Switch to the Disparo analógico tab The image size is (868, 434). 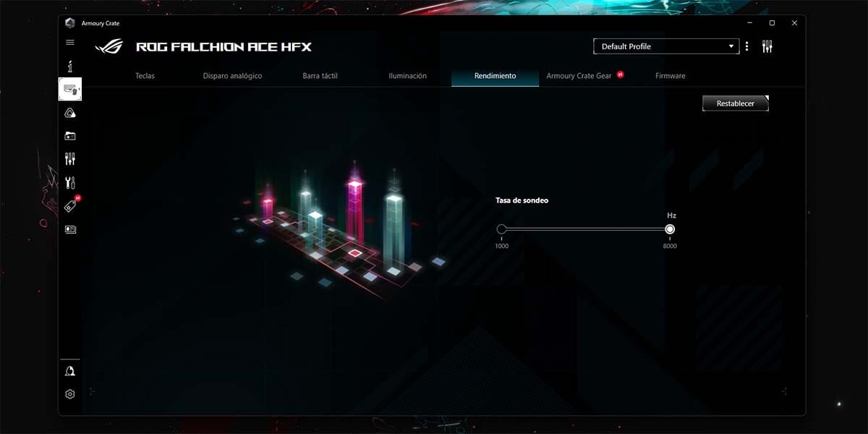pyautogui.click(x=232, y=76)
